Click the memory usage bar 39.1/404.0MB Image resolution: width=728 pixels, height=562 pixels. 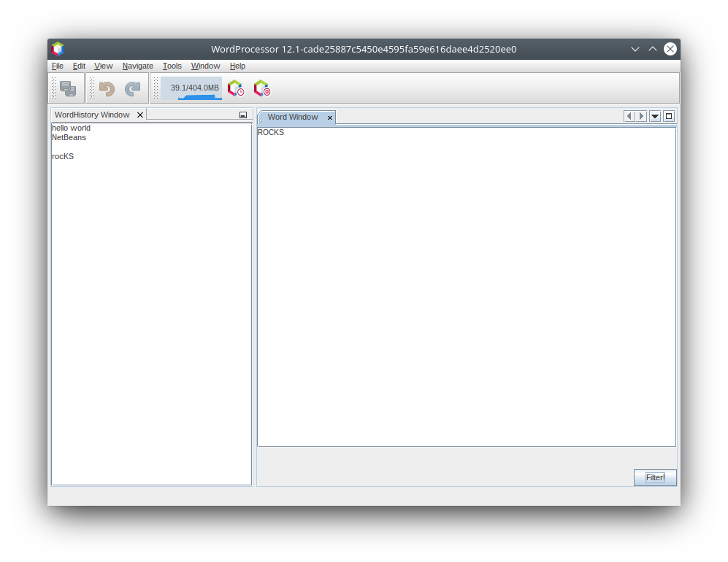click(x=191, y=88)
